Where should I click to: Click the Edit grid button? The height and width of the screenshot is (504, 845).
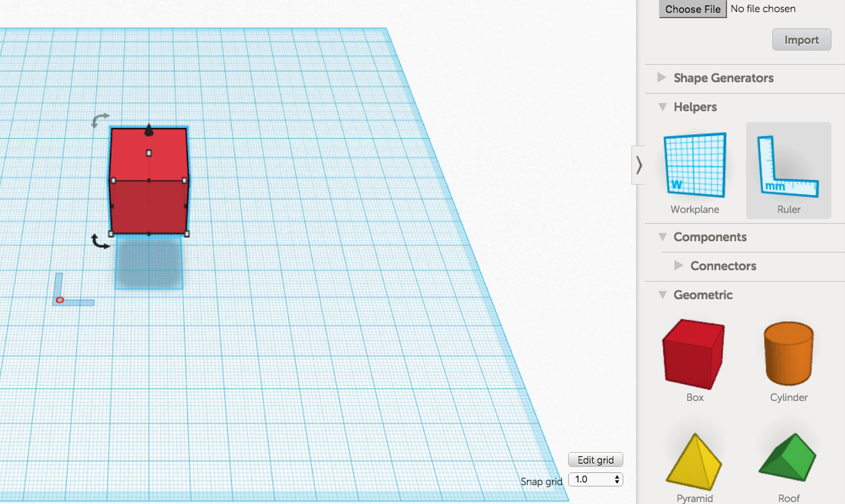pos(596,460)
